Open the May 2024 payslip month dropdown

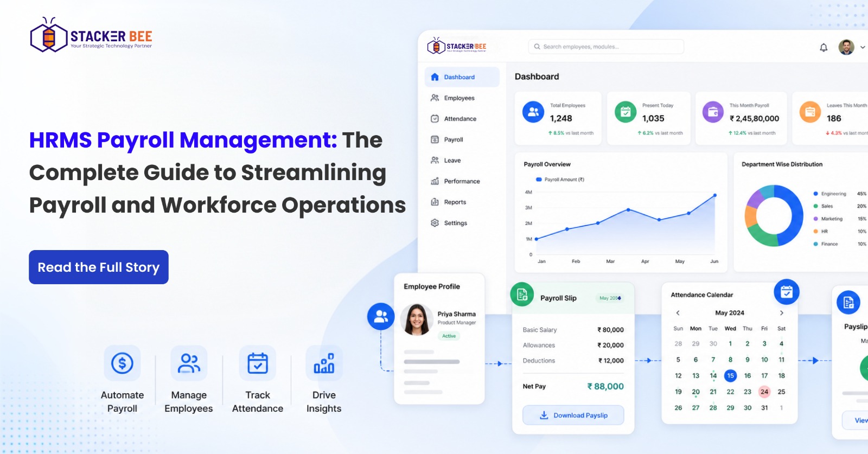(610, 298)
